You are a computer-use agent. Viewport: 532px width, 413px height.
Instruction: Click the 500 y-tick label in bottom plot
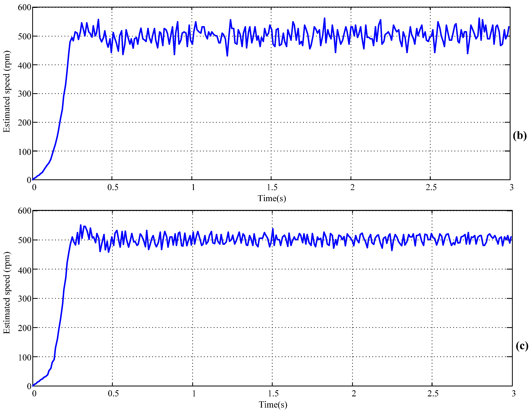click(x=24, y=240)
